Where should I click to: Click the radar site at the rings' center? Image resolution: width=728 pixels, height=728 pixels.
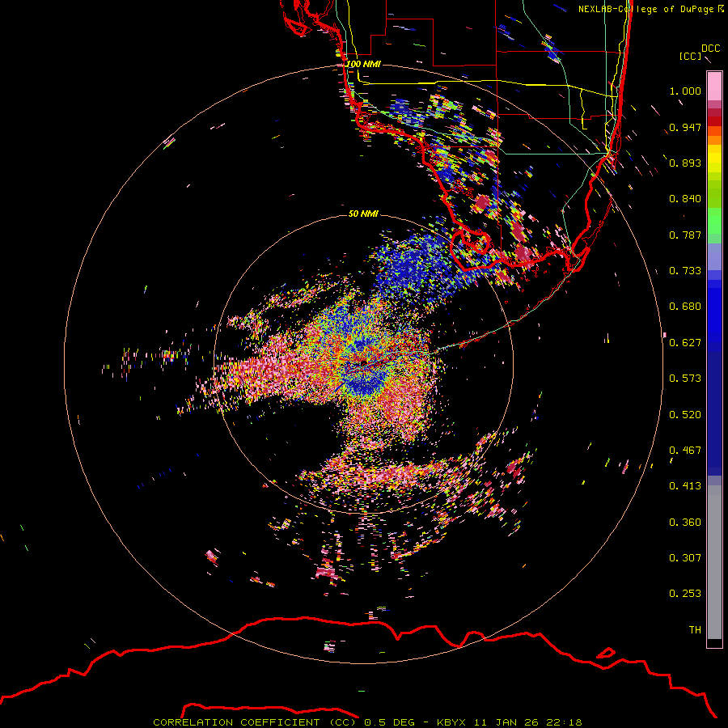[x=363, y=362]
